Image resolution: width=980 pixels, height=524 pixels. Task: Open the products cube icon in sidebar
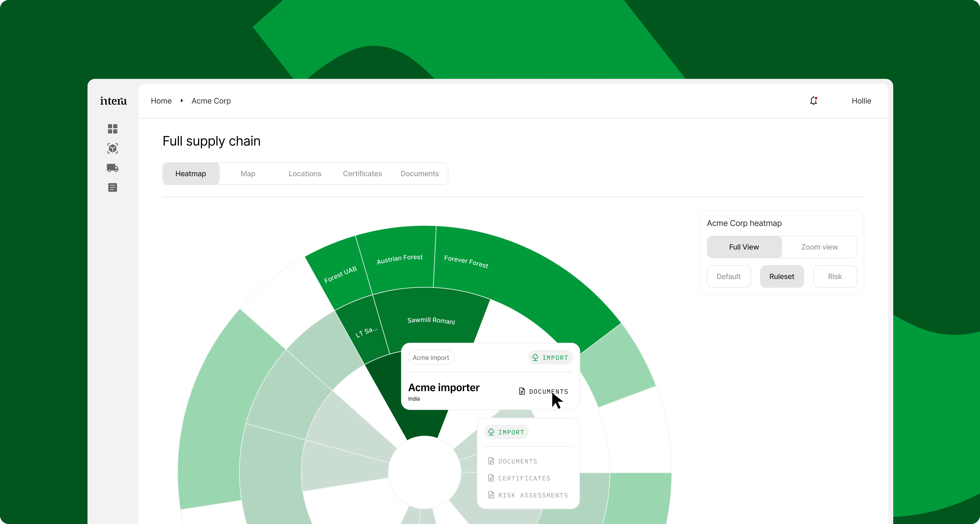point(113,148)
